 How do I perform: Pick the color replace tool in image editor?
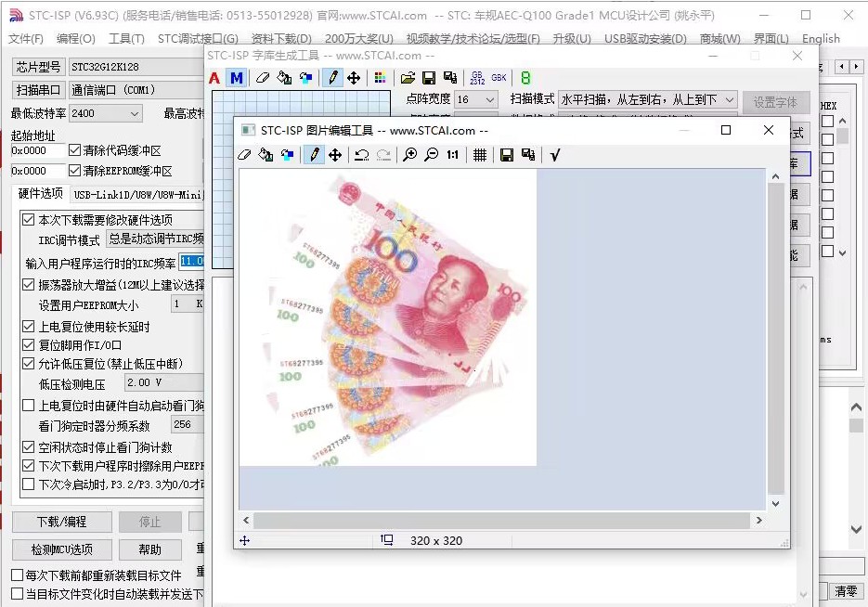[287, 155]
